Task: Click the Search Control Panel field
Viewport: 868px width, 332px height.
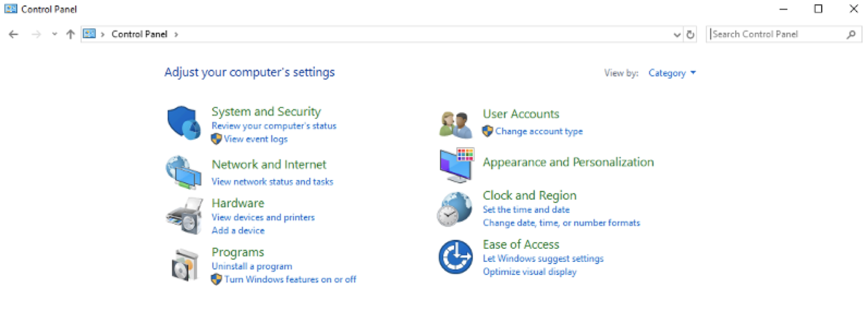Action: coord(776,35)
